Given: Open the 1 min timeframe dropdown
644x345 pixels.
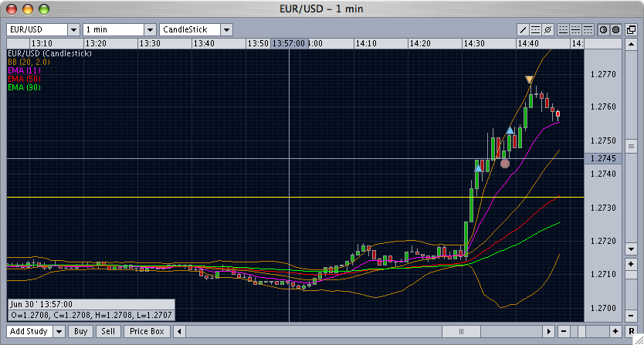Looking at the screenshot, I should 149,29.
